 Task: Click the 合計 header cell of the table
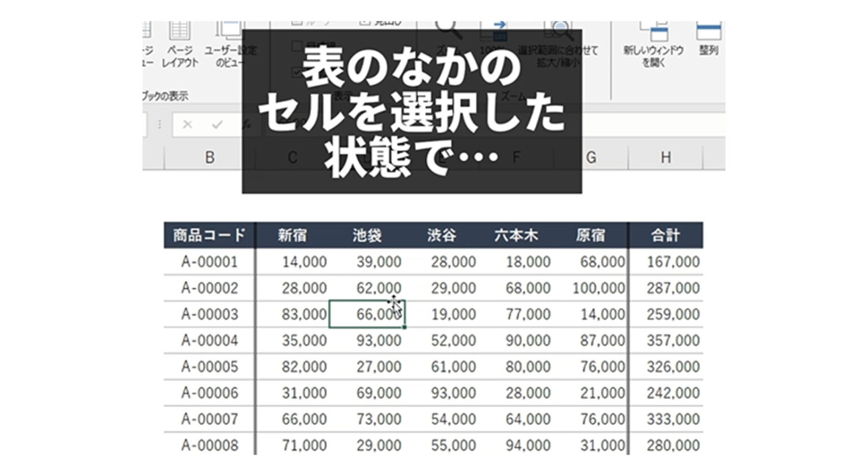click(x=666, y=235)
